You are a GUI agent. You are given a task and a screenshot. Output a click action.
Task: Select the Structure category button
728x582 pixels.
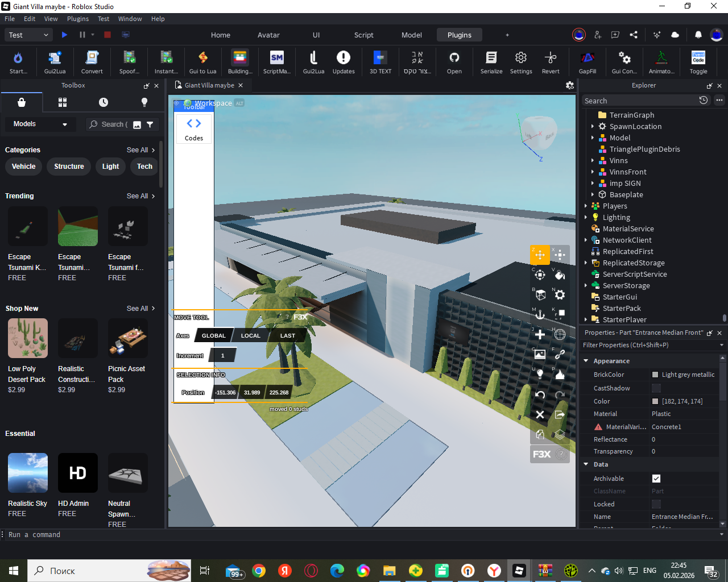pyautogui.click(x=69, y=167)
